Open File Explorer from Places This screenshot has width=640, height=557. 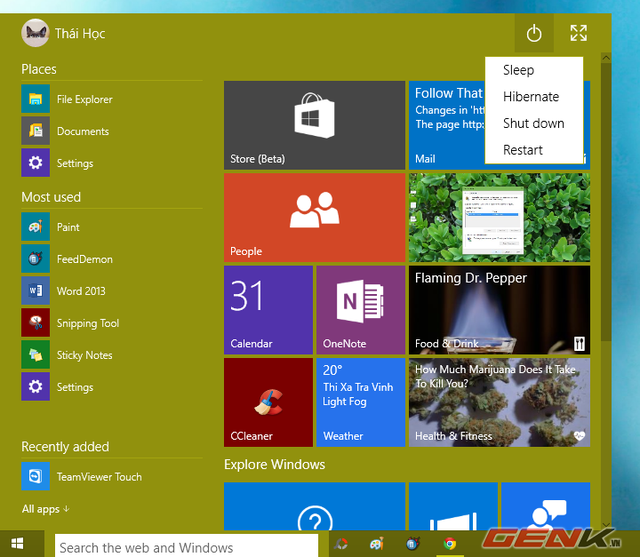point(111,99)
